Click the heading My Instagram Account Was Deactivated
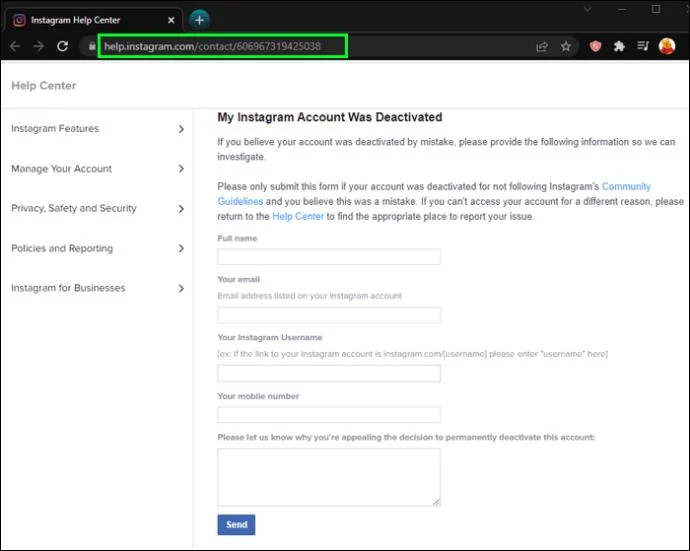Screen dimensions: 690x551 330,117
